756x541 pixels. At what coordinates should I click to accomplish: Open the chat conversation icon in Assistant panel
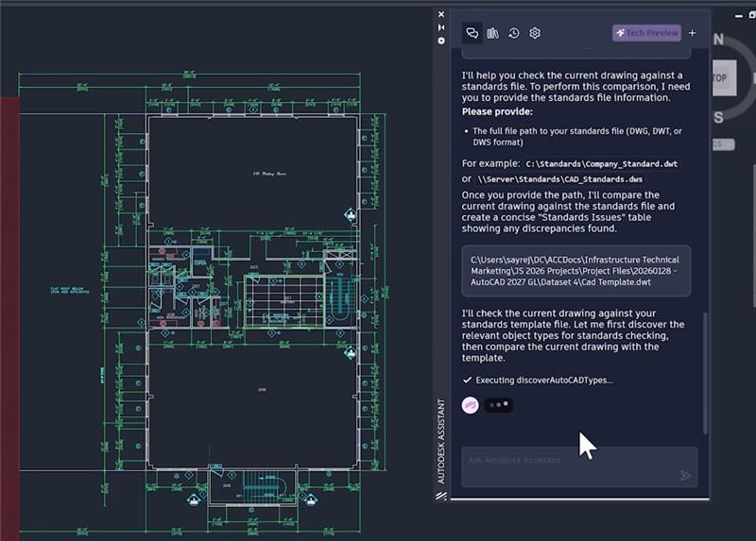pyautogui.click(x=472, y=33)
